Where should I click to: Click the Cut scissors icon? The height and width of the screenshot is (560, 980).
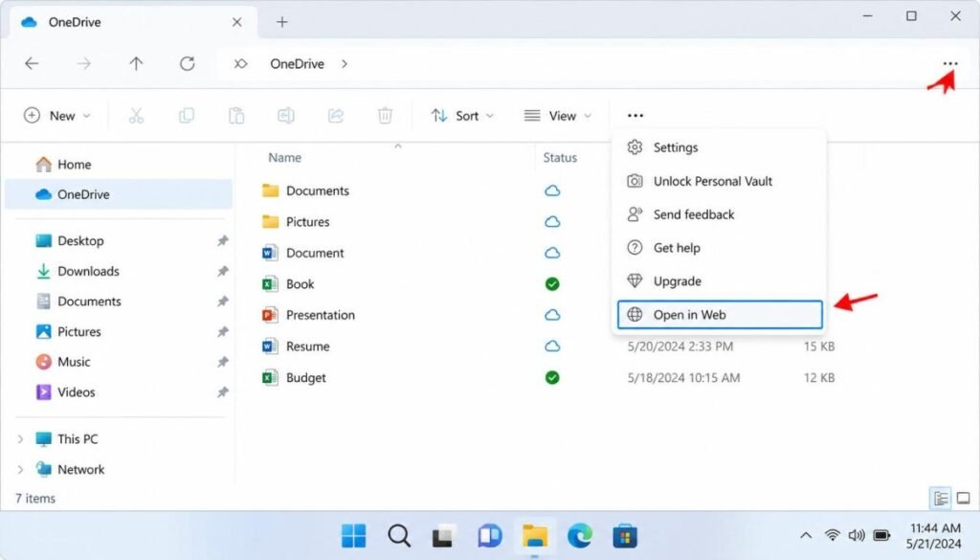coord(136,116)
